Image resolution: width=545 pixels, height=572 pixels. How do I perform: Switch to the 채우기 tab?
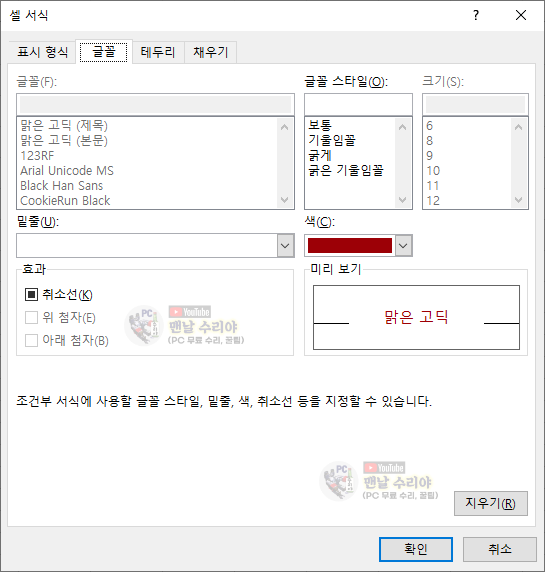tap(210, 52)
